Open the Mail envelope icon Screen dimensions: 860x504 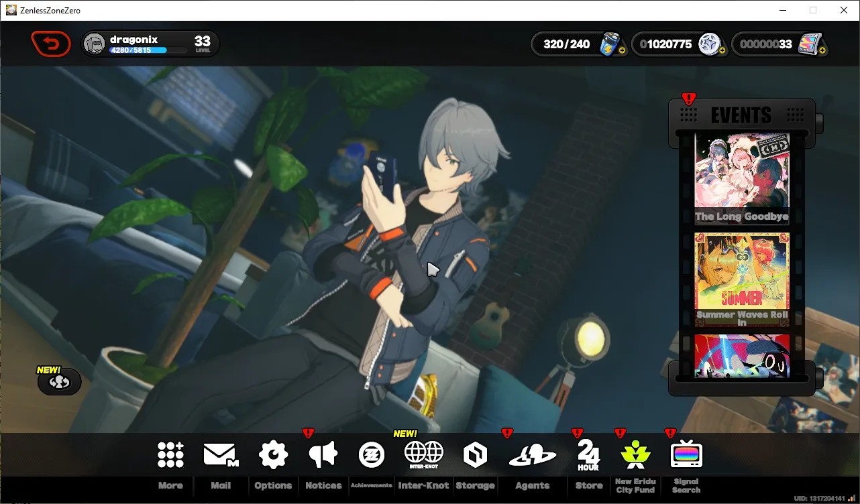tap(221, 455)
